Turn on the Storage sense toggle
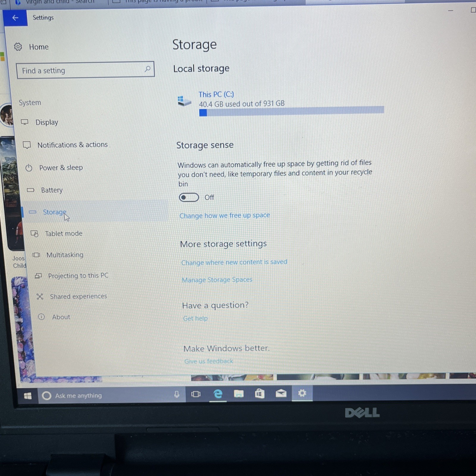The image size is (476, 476). click(189, 197)
